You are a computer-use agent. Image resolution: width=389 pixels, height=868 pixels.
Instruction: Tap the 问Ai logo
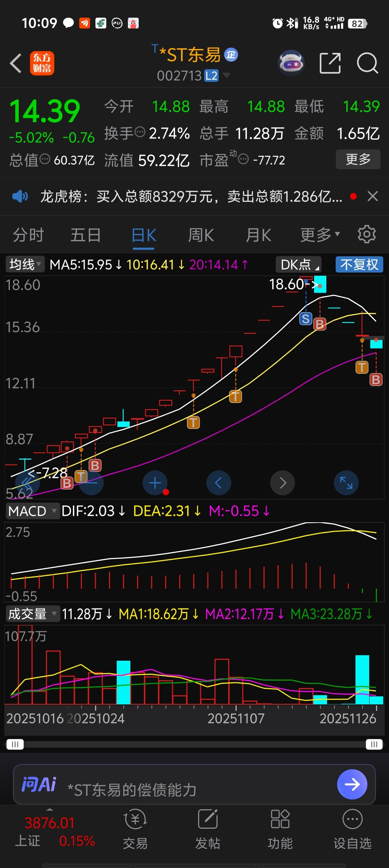coord(39,784)
